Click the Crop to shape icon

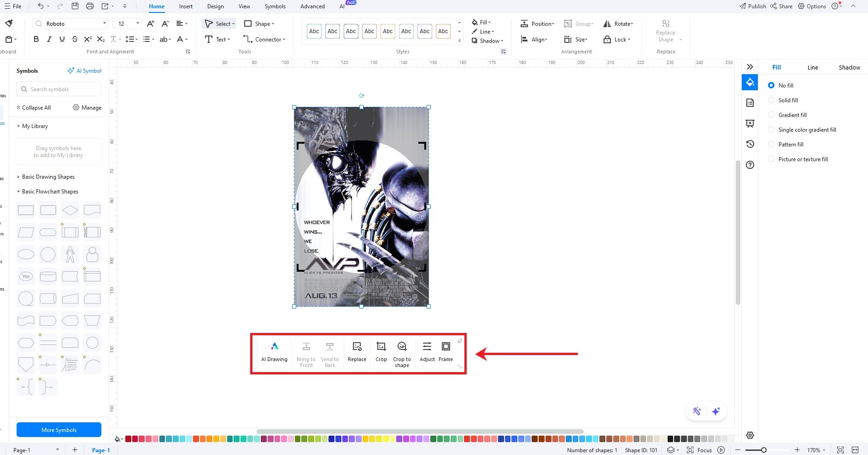point(402,346)
